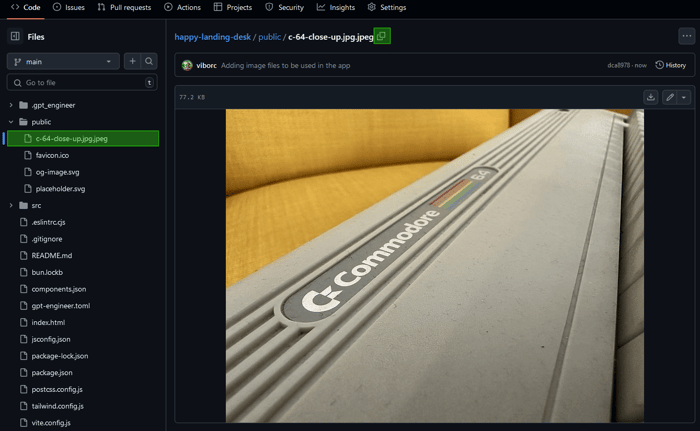Collapse the Files side panel icon

[15, 36]
